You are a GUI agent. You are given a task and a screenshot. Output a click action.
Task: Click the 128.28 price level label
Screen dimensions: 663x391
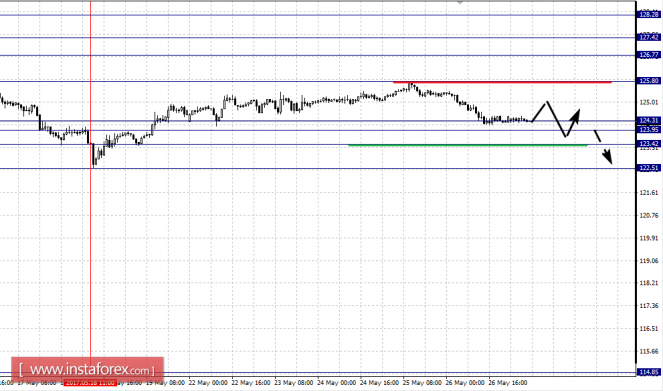[x=649, y=15]
